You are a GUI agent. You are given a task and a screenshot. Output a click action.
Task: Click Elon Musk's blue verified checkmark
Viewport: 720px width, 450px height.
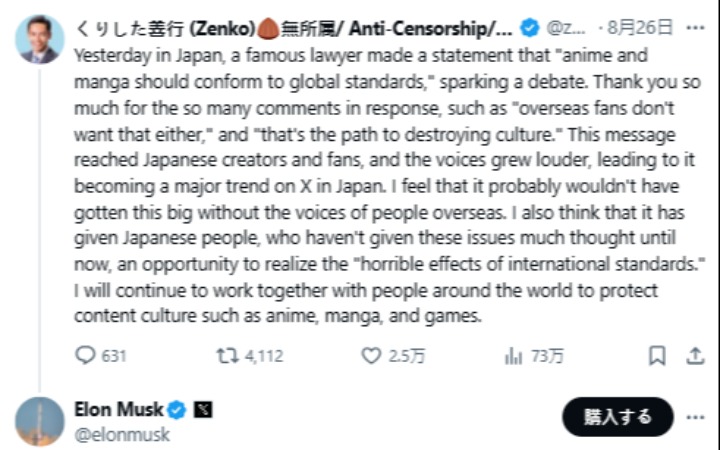pyautogui.click(x=176, y=410)
